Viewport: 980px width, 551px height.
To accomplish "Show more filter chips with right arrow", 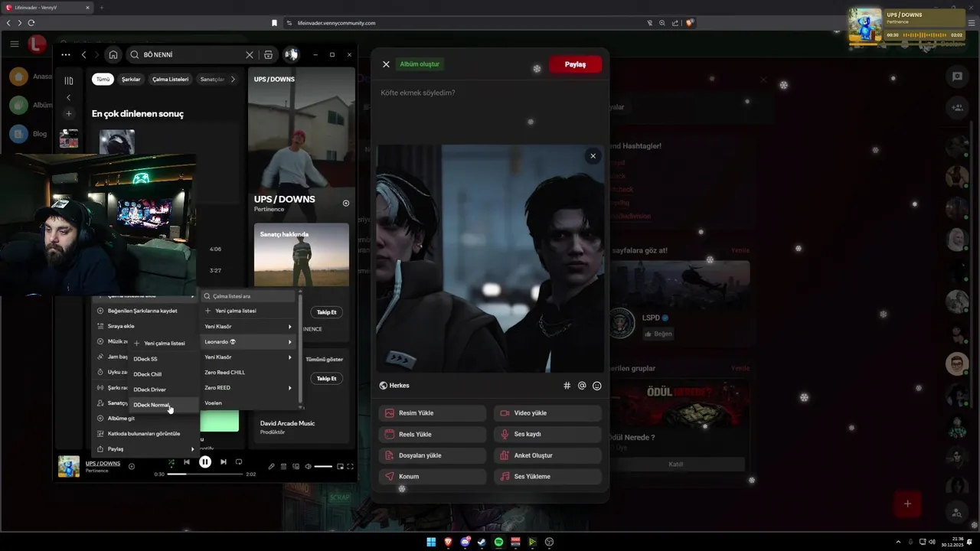I will (233, 80).
